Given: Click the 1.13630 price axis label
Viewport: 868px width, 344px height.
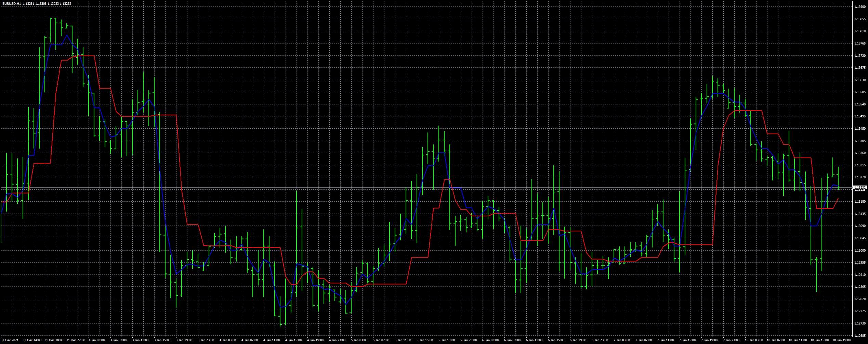Looking at the screenshot, I should (x=860, y=80).
